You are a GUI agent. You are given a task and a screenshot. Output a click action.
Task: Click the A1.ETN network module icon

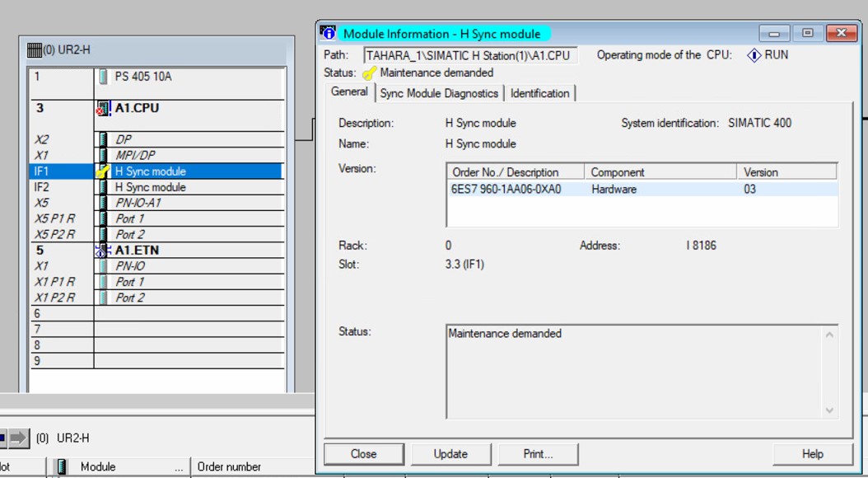(x=103, y=251)
